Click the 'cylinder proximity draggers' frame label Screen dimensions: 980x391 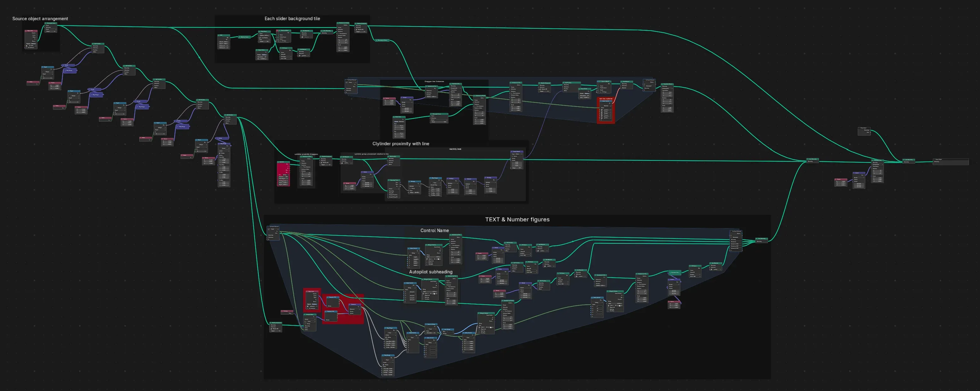click(306, 155)
